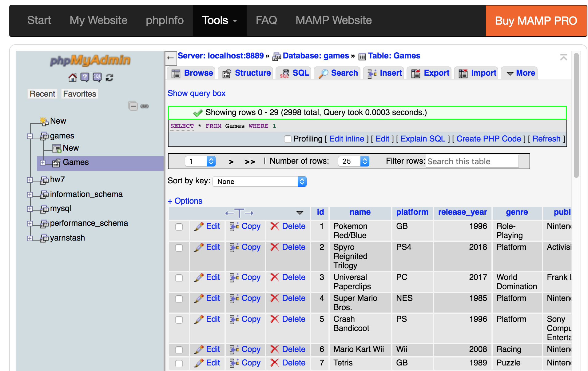
Task: Open the Tools menu in top navbar
Action: (x=219, y=20)
